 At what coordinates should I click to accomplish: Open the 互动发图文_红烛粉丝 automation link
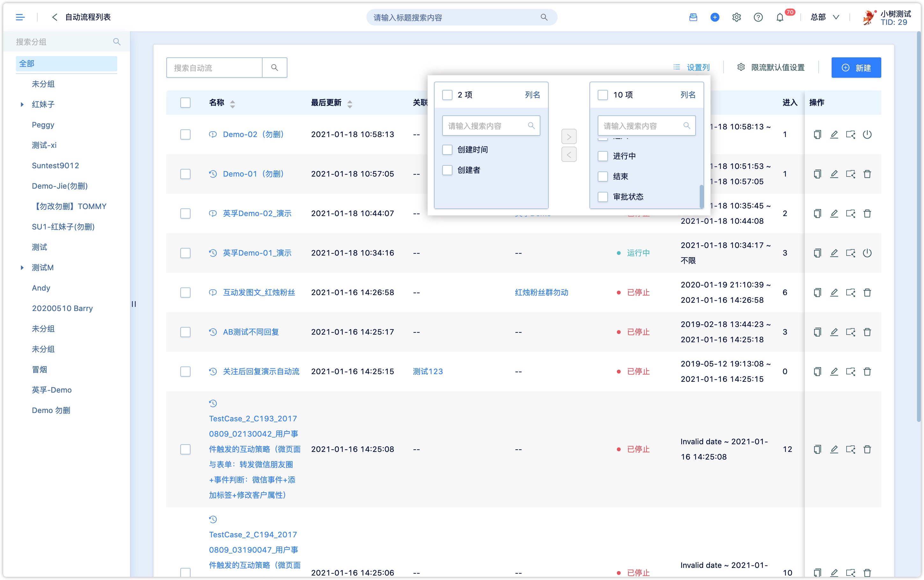pyautogui.click(x=259, y=292)
